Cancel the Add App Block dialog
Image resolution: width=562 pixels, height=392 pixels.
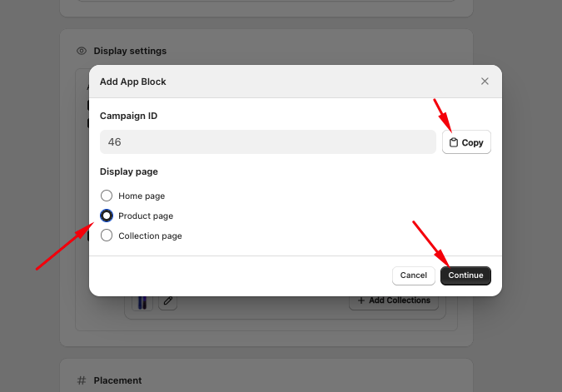pos(414,275)
